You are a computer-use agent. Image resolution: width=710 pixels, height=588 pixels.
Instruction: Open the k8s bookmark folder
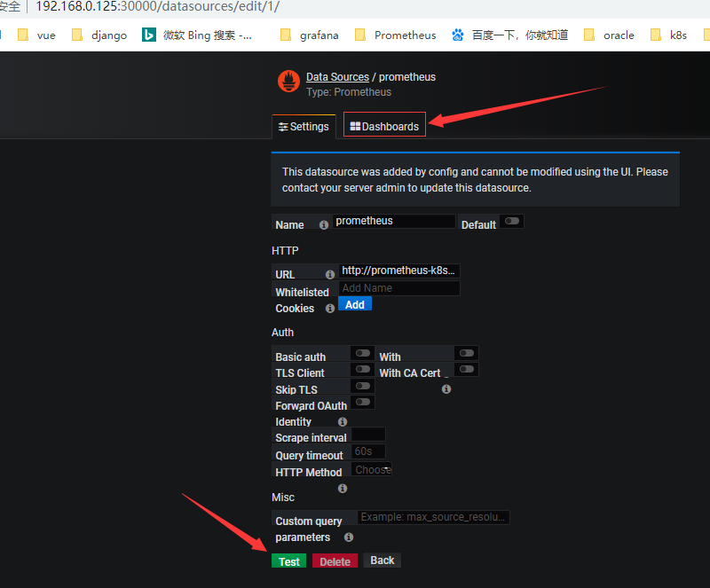click(669, 35)
